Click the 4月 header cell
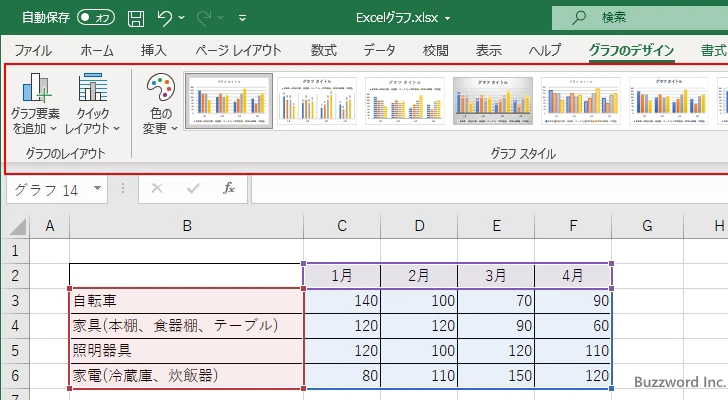 [x=573, y=276]
